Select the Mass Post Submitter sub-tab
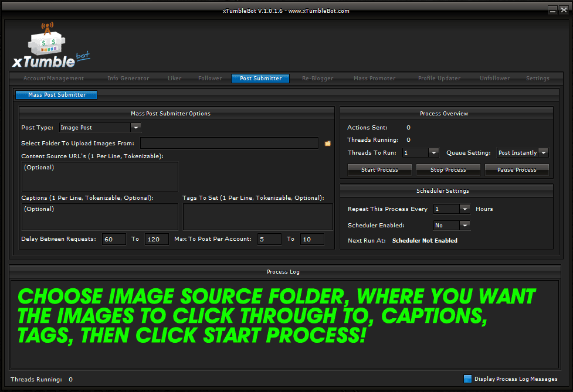 tap(57, 95)
